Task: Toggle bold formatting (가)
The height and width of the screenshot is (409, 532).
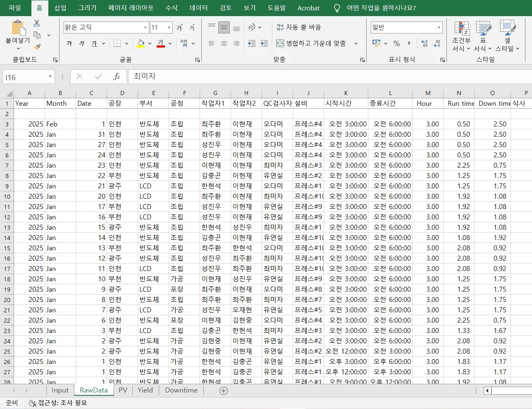Action: (69, 43)
